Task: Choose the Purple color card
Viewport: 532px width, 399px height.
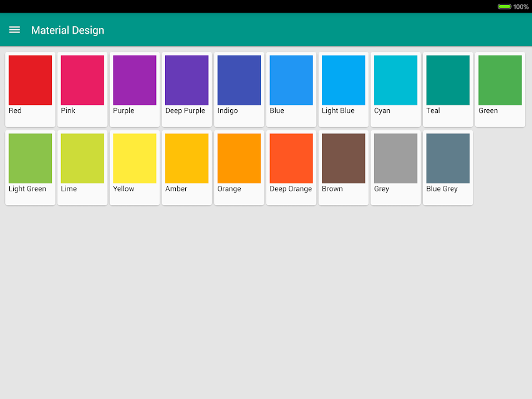Action: coord(135,90)
